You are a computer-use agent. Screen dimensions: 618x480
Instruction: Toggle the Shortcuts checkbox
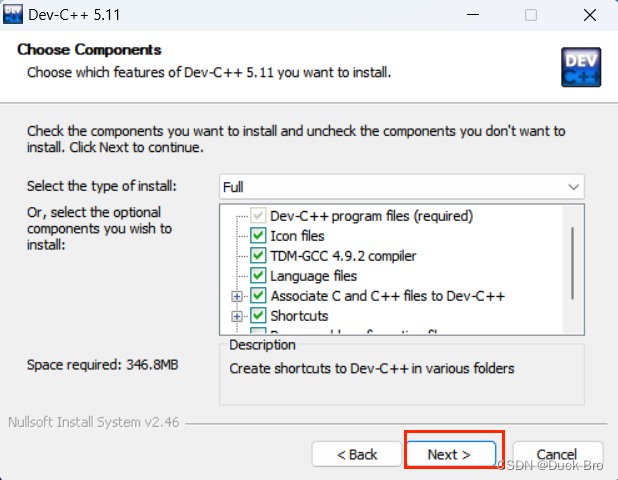258,316
